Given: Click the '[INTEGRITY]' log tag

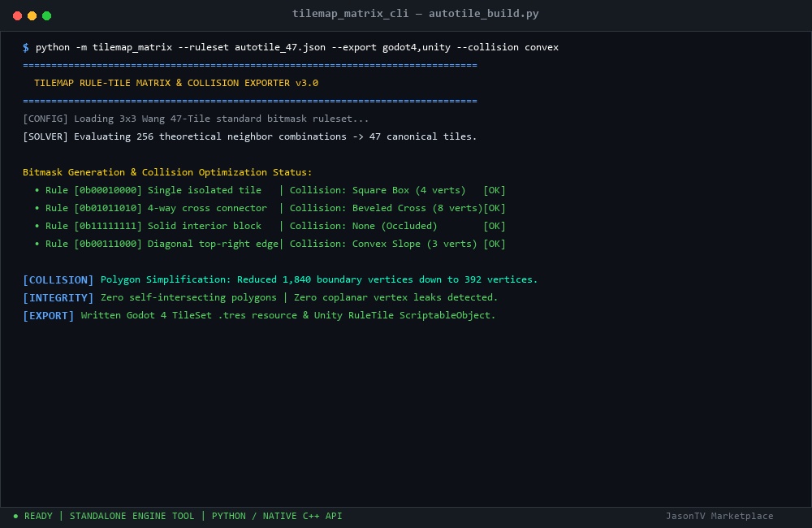Looking at the screenshot, I should tap(58, 297).
